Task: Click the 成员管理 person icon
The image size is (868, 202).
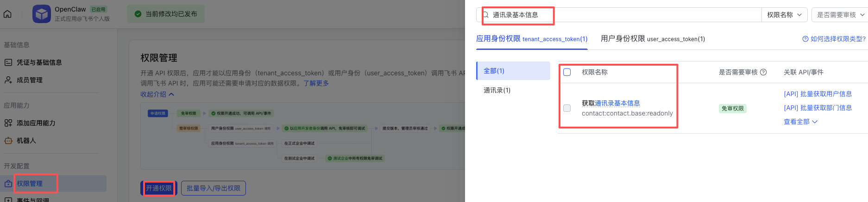Action: click(8, 80)
